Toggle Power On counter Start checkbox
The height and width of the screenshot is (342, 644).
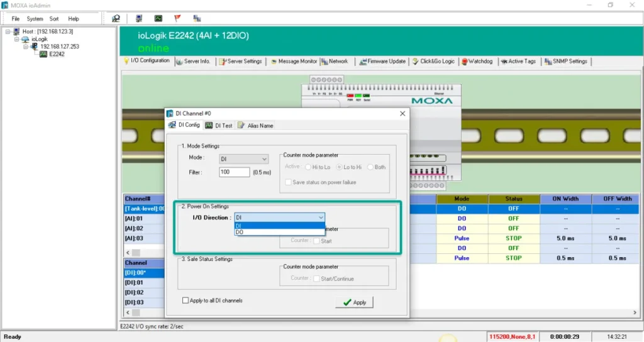tap(317, 241)
